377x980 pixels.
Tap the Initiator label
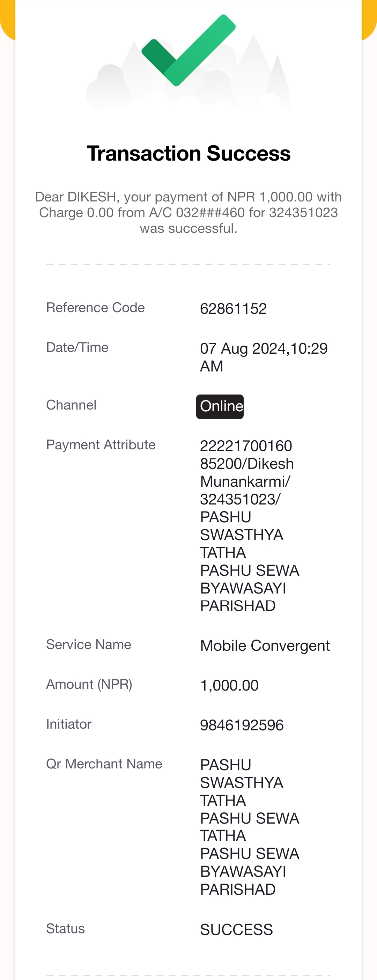click(69, 724)
